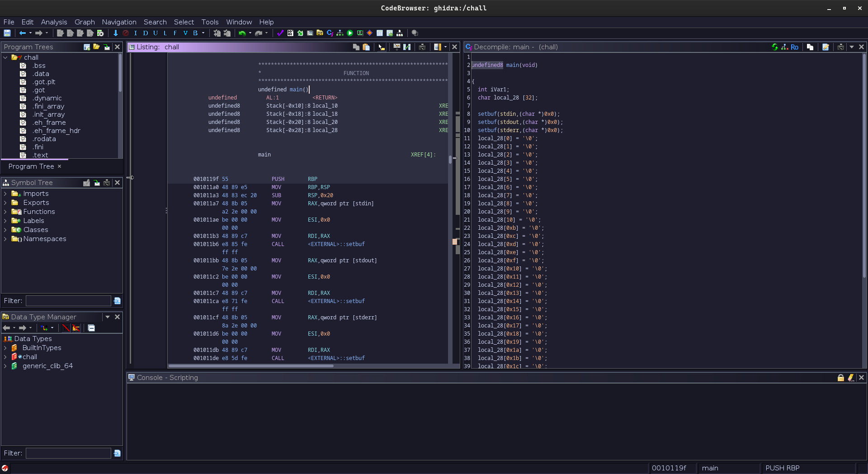Select .got.plt section in Program Trees

[44, 82]
